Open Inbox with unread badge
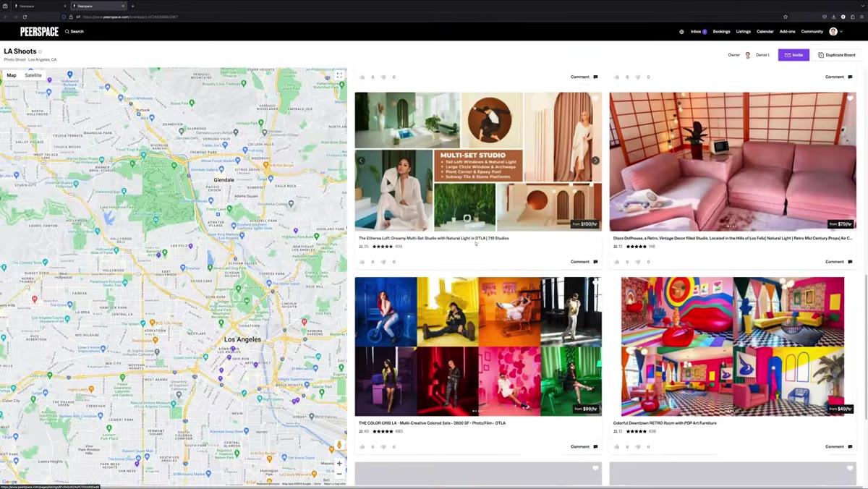 point(699,32)
